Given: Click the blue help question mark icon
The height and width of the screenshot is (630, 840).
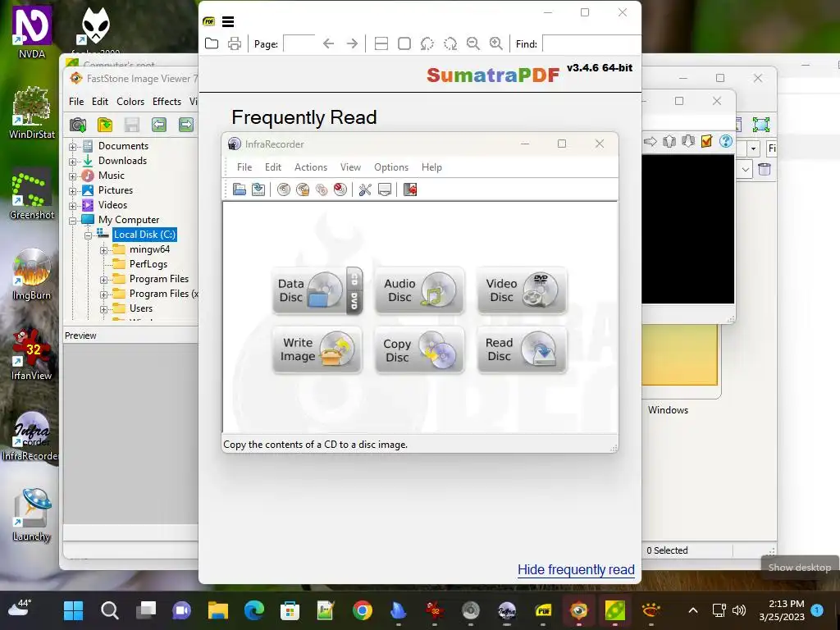Looking at the screenshot, I should pyautogui.click(x=726, y=141).
